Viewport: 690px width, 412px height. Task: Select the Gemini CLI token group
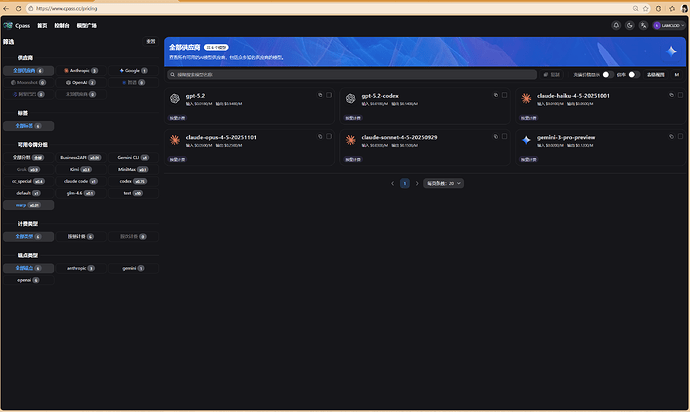[x=133, y=158]
